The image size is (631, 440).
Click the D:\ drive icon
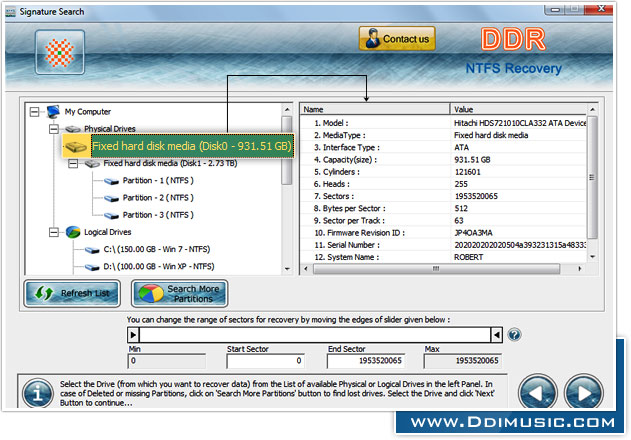tap(92, 267)
